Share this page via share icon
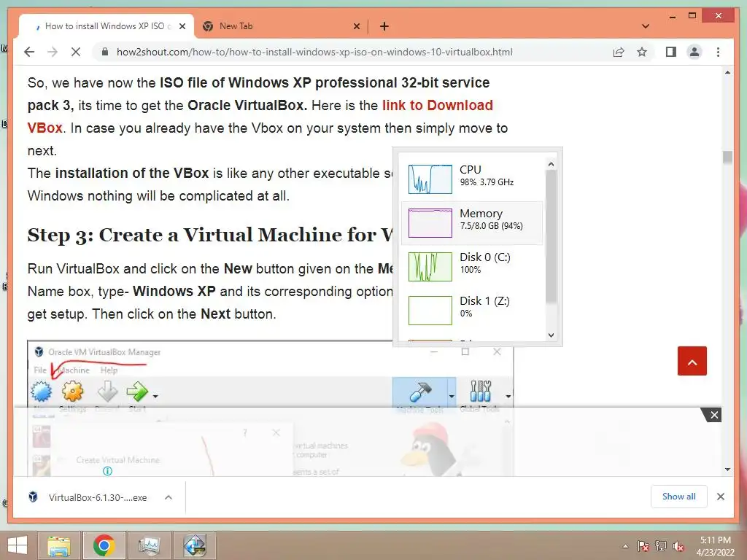The width and height of the screenshot is (747, 560). pyautogui.click(x=619, y=52)
